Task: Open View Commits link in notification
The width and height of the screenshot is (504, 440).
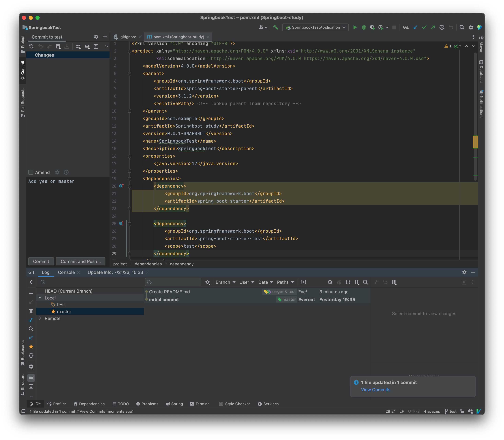Action: 376,390
